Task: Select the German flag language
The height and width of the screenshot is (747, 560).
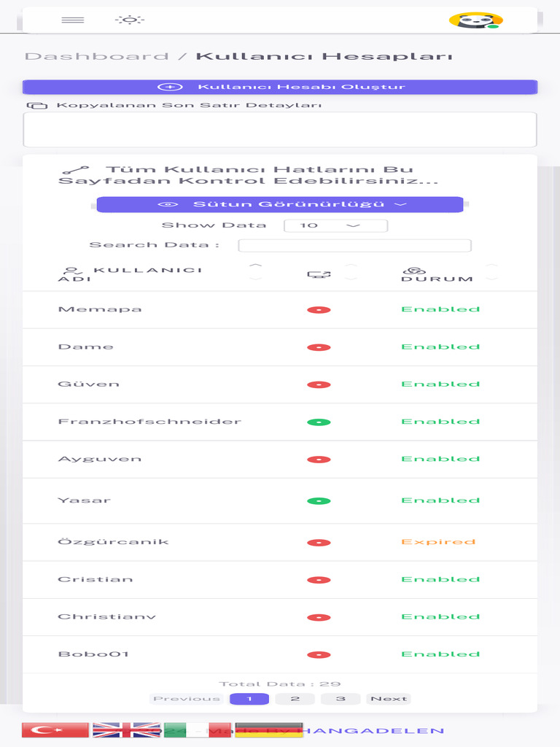Action: coord(268,730)
